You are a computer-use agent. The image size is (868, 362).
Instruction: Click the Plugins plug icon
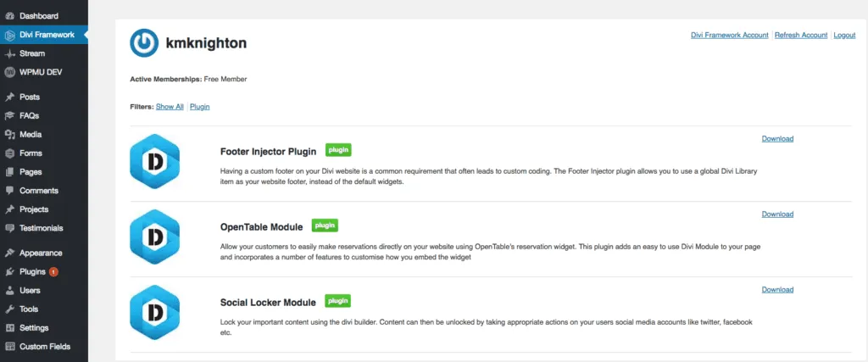9,272
